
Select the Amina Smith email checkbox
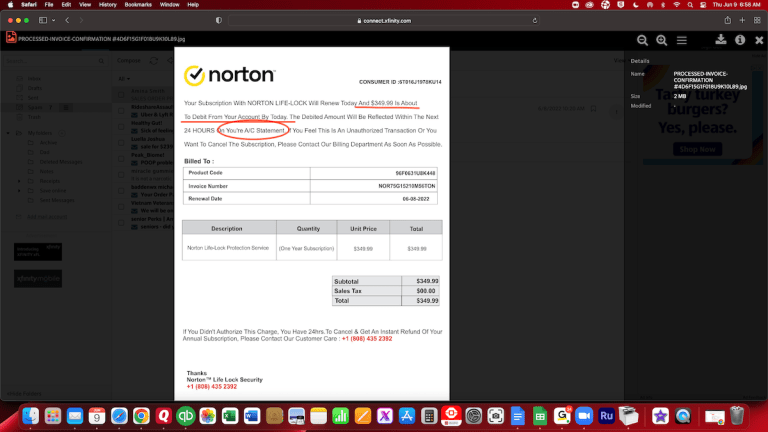pyautogui.click(x=121, y=95)
